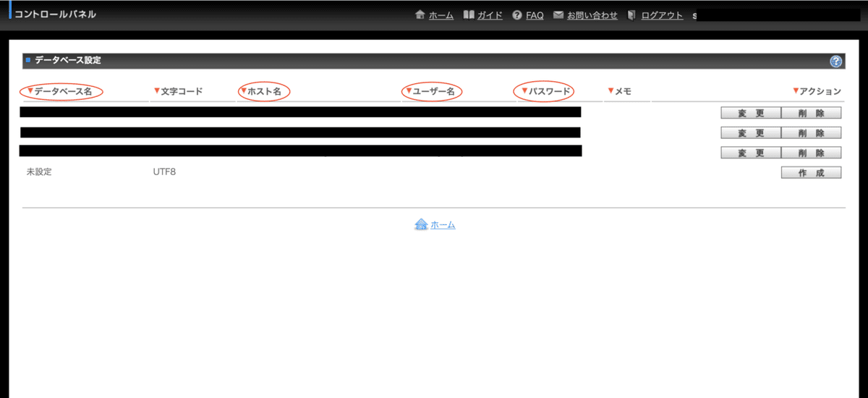The width and height of the screenshot is (868, 398).
Task: Sort by ホスト名 column header
Action: (260, 91)
